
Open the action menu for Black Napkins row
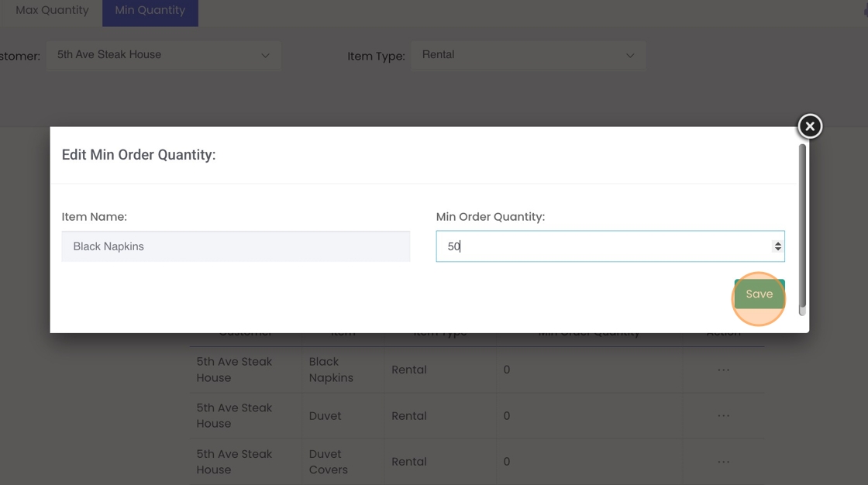(x=723, y=370)
